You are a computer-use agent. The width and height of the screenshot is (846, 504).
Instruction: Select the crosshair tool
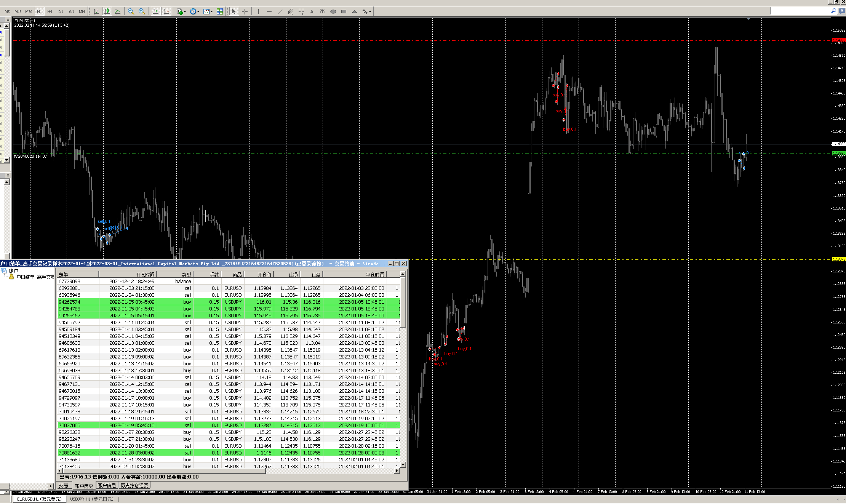click(245, 11)
